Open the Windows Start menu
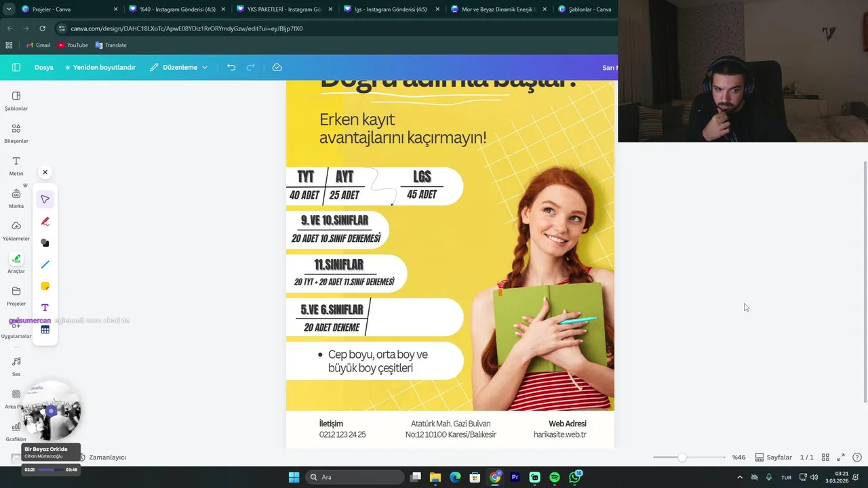 pyautogui.click(x=294, y=477)
